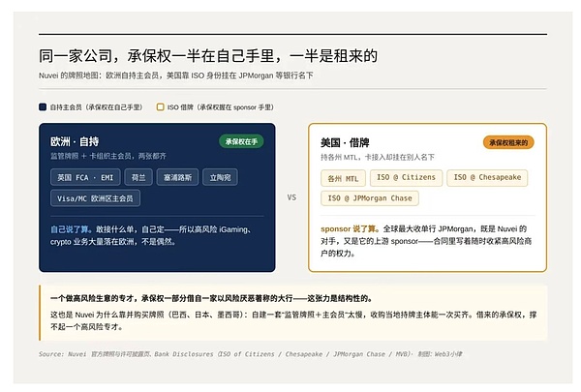
Task: Click the 欧洲 · 自持 card heading
Action: pyautogui.click(x=75, y=141)
